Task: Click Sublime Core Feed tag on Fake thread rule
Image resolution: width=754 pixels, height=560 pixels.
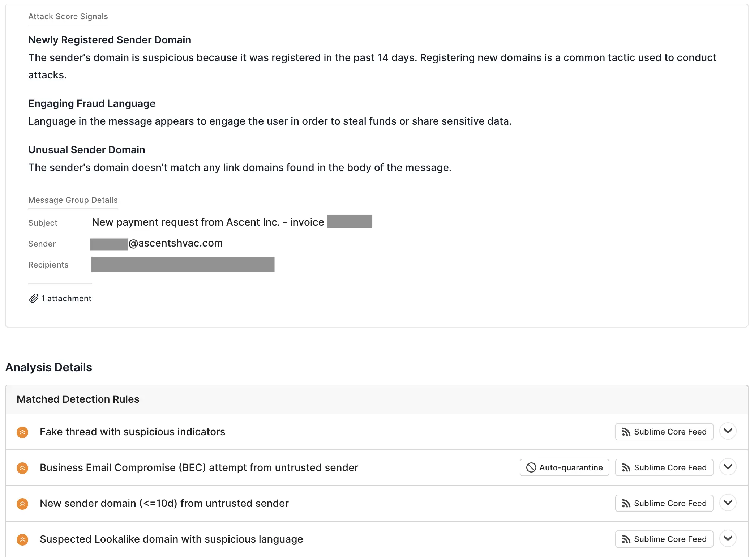Action: point(664,432)
